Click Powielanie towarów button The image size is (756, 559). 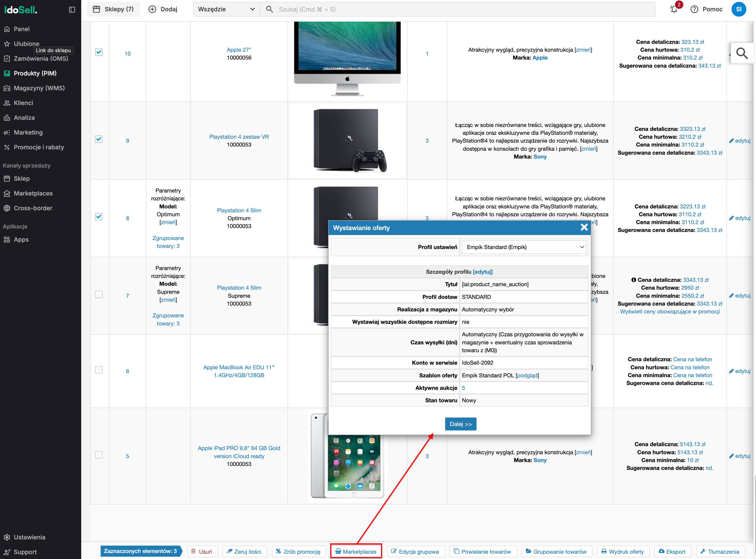[483, 552]
